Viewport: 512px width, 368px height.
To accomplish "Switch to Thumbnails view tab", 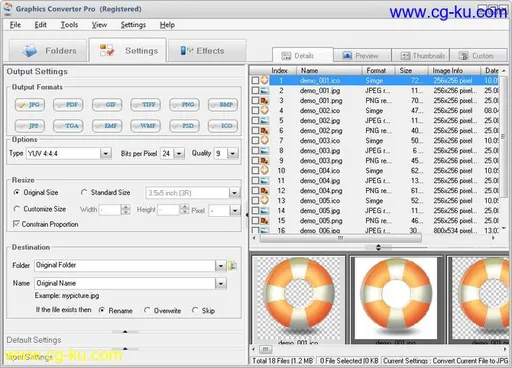I will point(420,56).
